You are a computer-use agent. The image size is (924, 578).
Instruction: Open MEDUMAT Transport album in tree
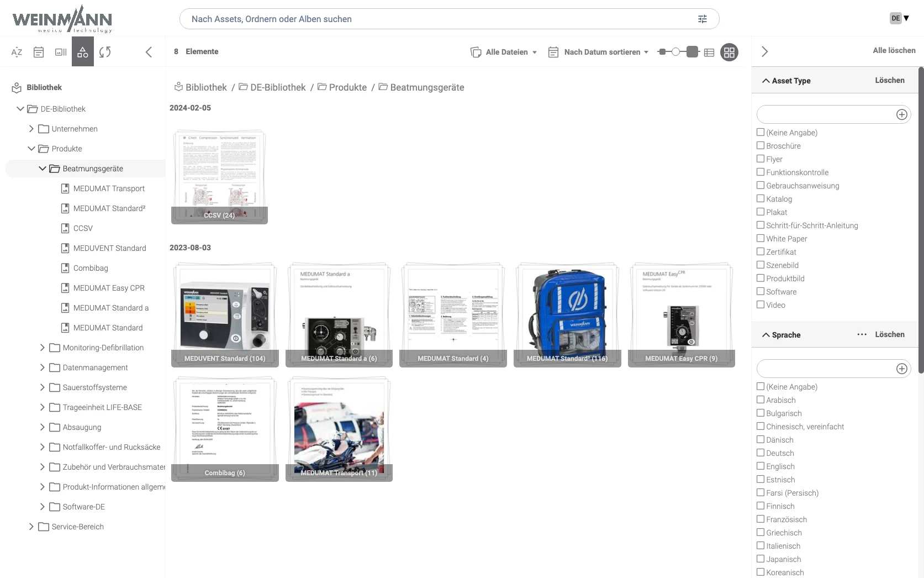click(x=109, y=188)
